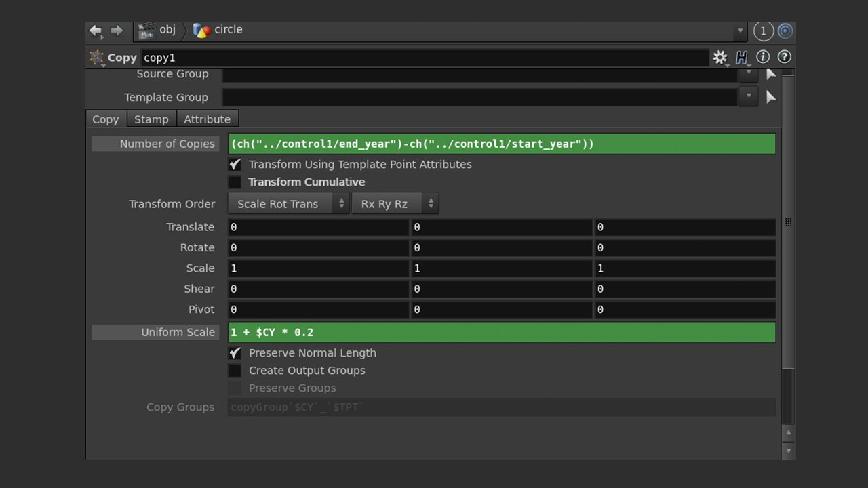Enable the Transform Cumulative checkbox
The image size is (868, 488).
(x=235, y=182)
